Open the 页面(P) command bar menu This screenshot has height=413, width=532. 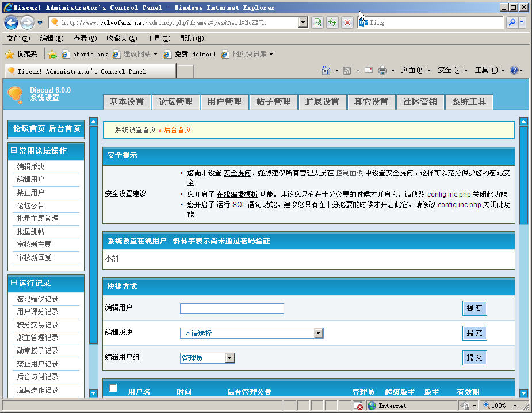point(416,70)
